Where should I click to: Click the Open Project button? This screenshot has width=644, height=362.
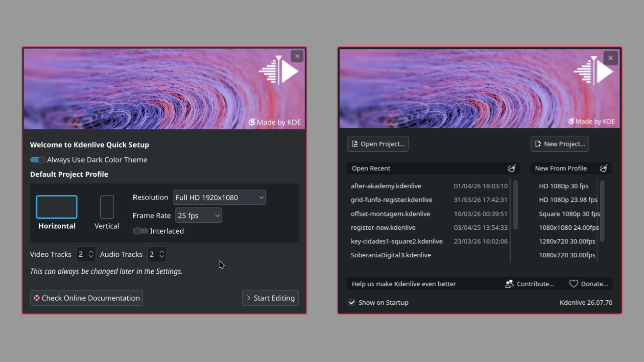(378, 144)
